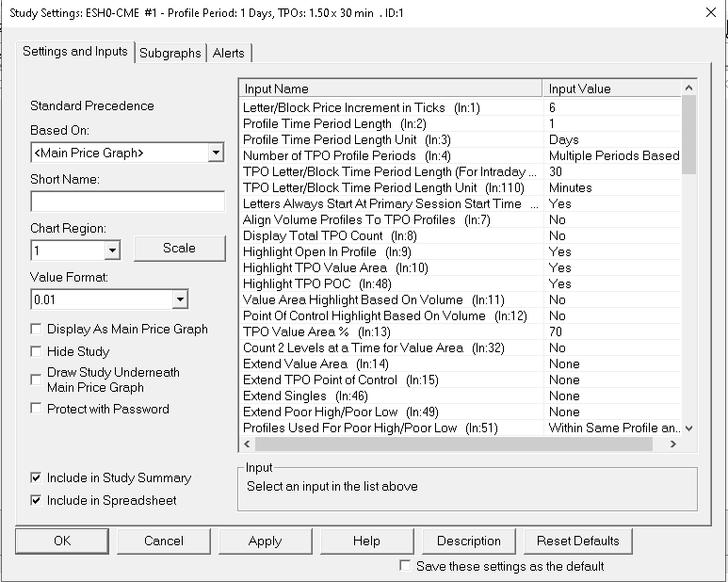Select Number of TPO Profile Periods row
This screenshot has height=582, width=728.
point(461,156)
